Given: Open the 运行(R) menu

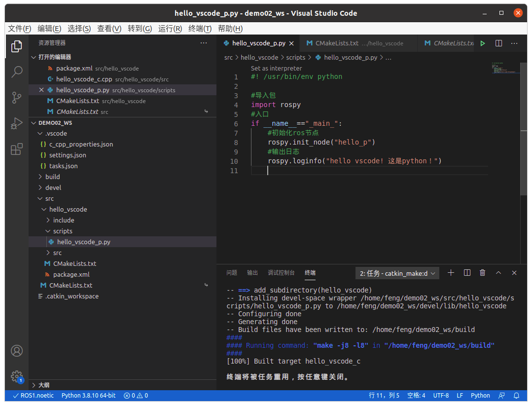Looking at the screenshot, I should 170,28.
